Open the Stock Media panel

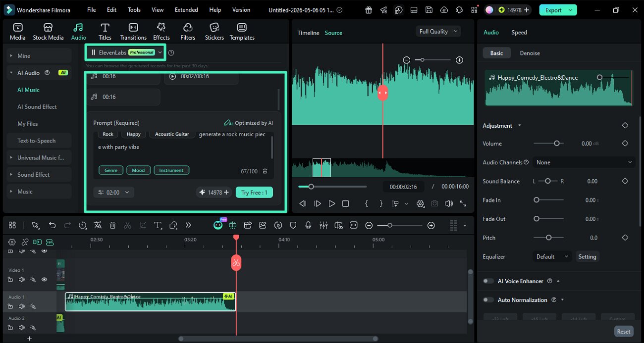click(48, 32)
